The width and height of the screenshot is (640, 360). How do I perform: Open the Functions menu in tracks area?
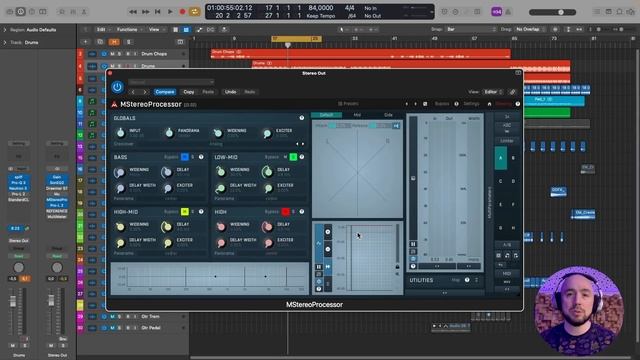click(129, 29)
